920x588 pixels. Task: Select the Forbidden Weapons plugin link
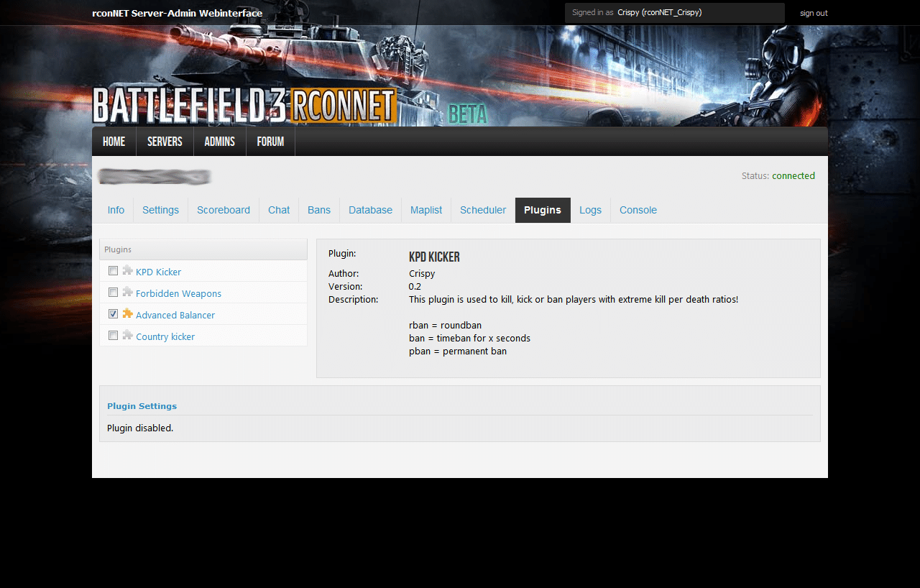(178, 293)
